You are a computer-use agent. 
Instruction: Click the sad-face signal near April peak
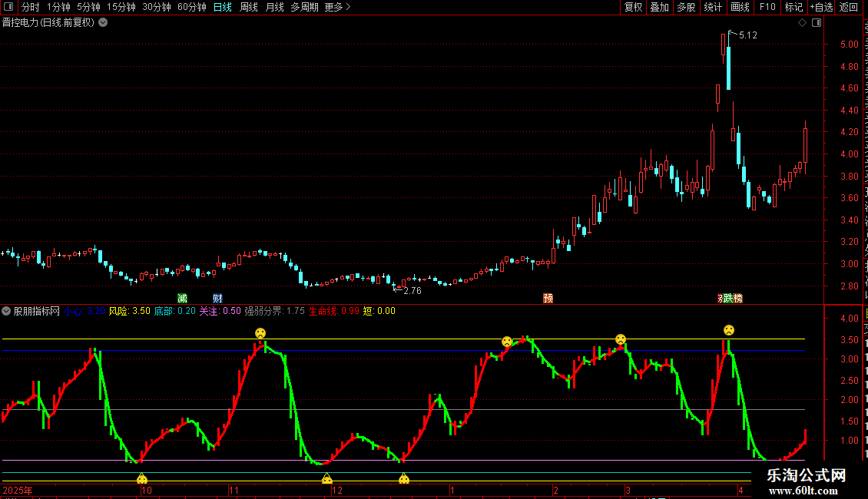coord(729,330)
